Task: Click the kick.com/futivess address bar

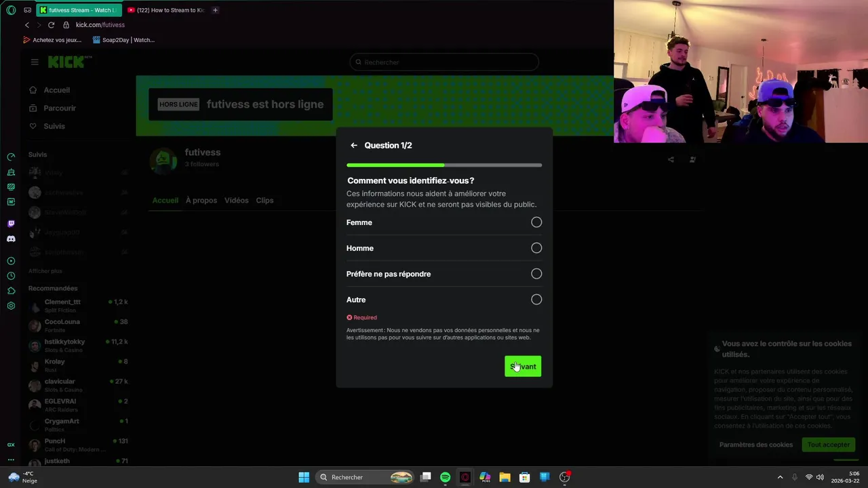Action: coord(100,25)
